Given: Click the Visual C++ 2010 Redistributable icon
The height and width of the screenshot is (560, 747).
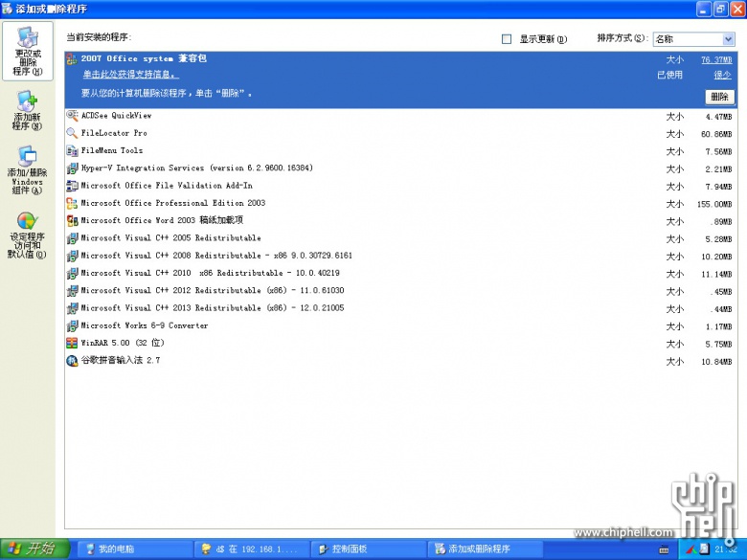Looking at the screenshot, I should pyautogui.click(x=72, y=274).
